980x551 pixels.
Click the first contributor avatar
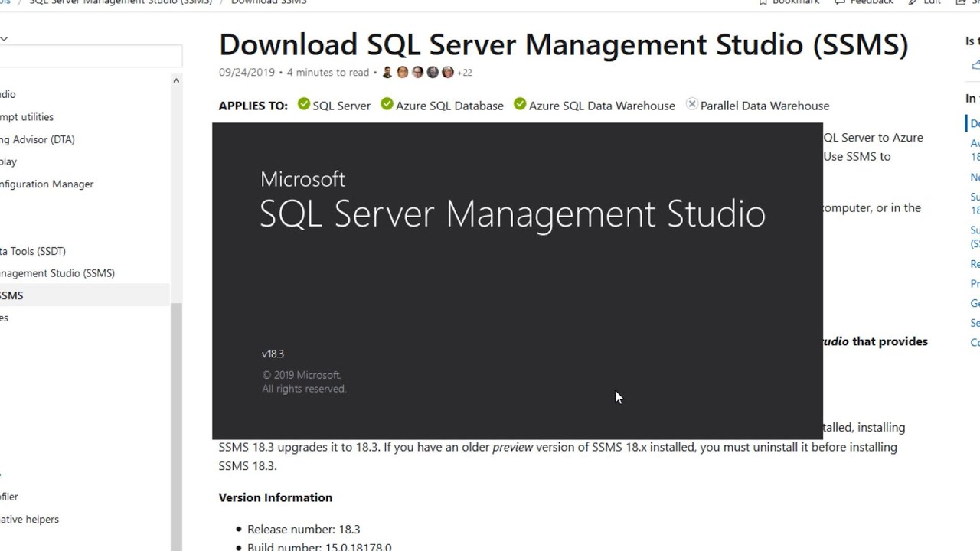[x=388, y=72]
